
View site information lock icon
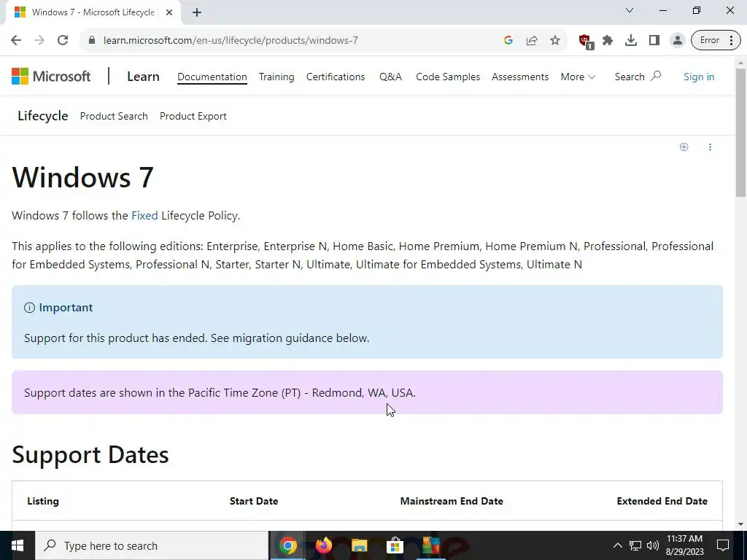(92, 41)
